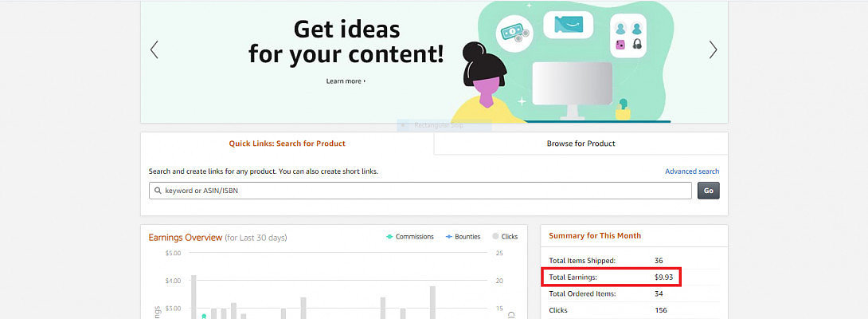Click into the keyword or ASIN/ISBN field

point(422,191)
